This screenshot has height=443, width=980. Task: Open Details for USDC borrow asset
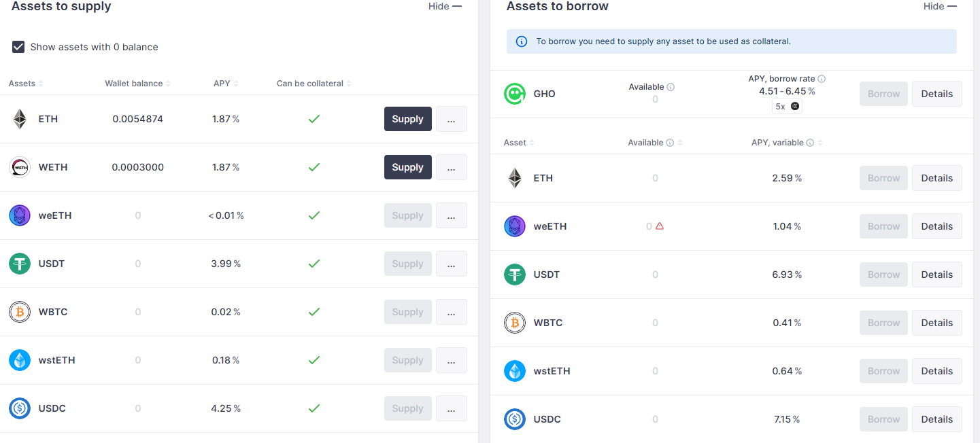pos(936,419)
